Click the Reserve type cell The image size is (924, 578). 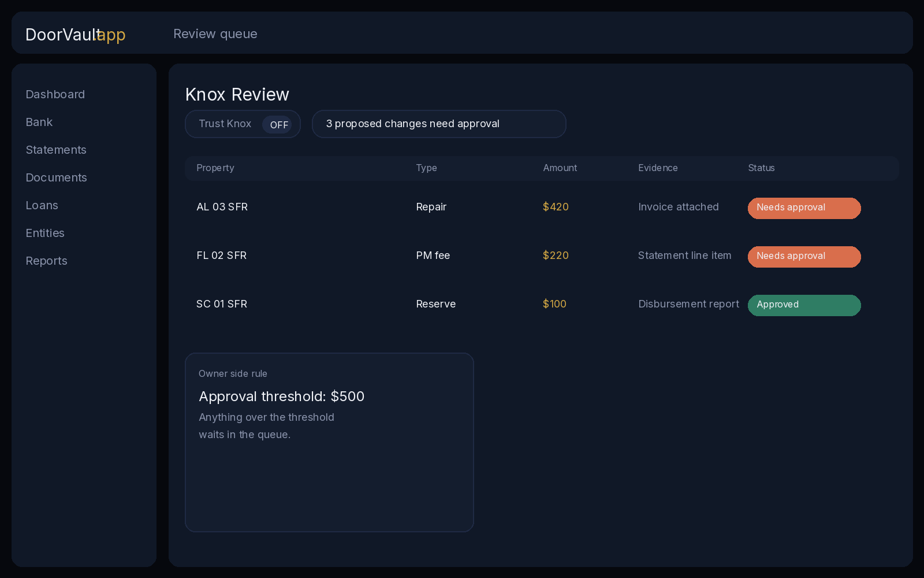tap(436, 304)
